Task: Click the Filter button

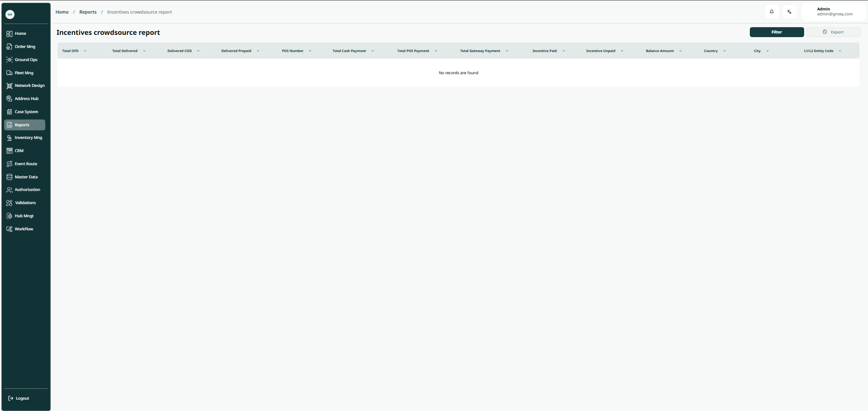Action: coord(777,32)
